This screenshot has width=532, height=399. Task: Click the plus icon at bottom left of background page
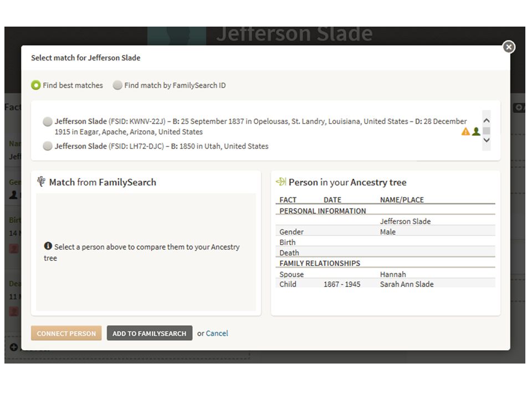(13, 347)
